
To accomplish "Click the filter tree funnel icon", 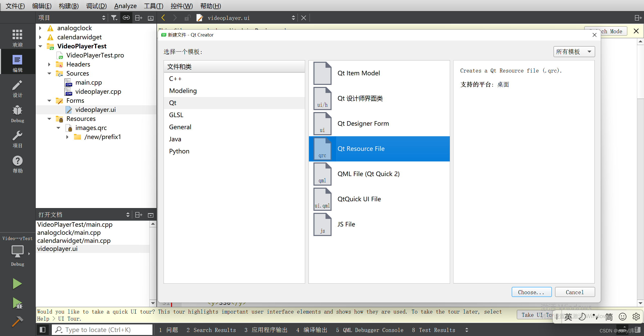I will 114,18.
